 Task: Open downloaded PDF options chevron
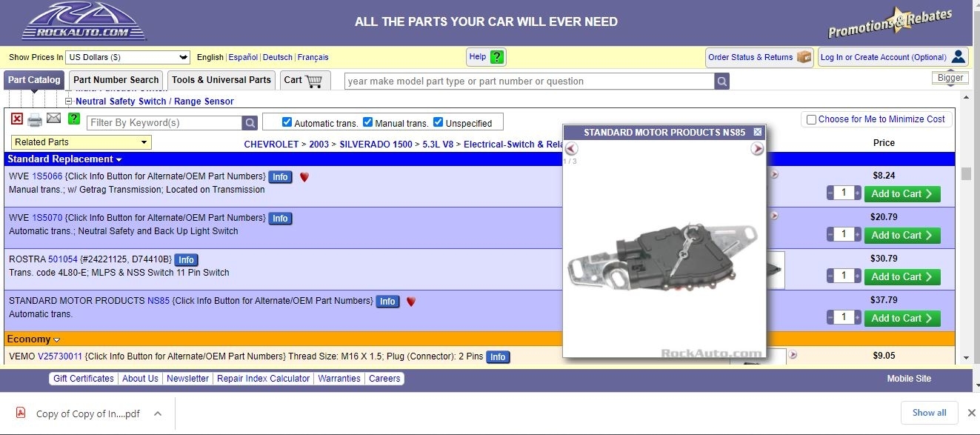click(157, 414)
